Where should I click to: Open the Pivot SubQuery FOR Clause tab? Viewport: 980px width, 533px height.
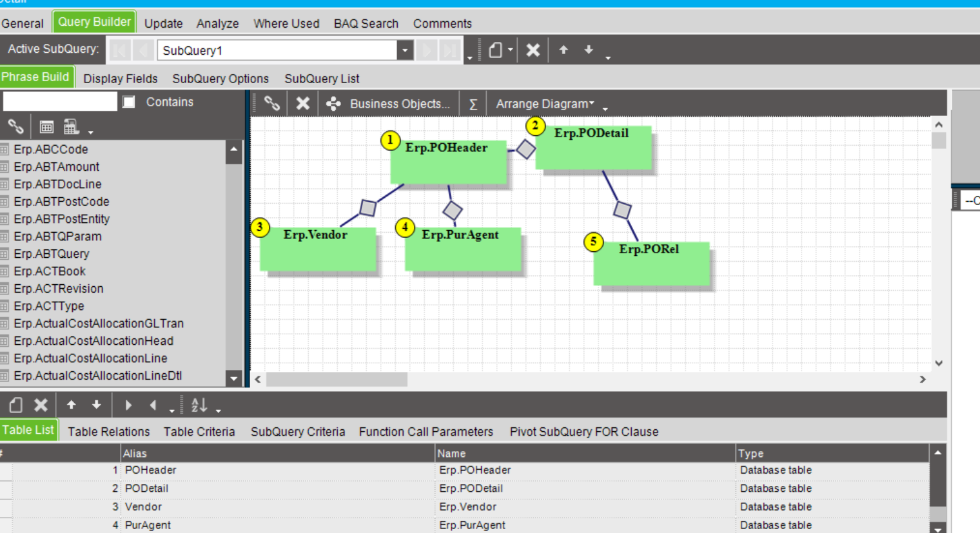pyautogui.click(x=584, y=432)
